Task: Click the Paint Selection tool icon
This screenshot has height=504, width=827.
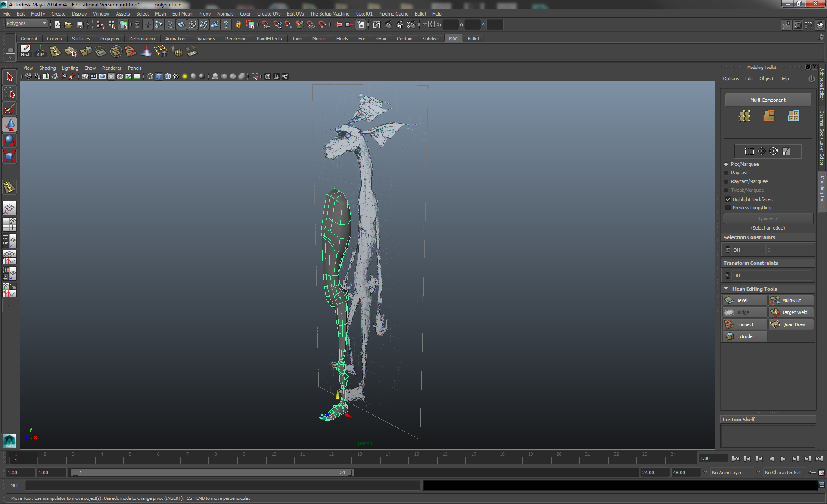Action: point(9,109)
